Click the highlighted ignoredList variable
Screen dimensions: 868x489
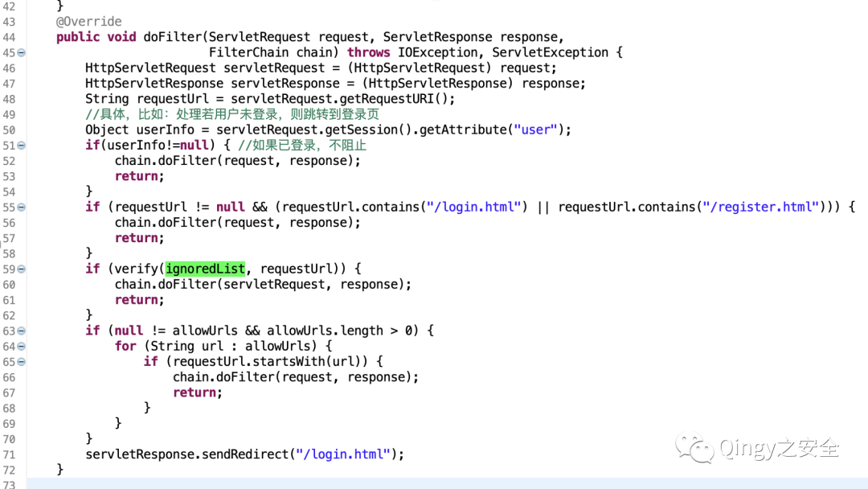(205, 269)
